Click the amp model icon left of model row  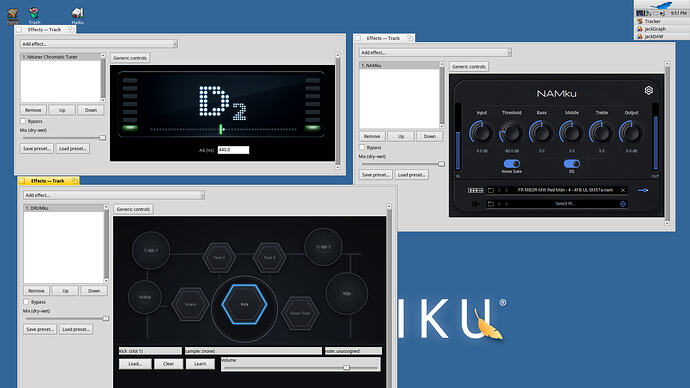point(475,190)
